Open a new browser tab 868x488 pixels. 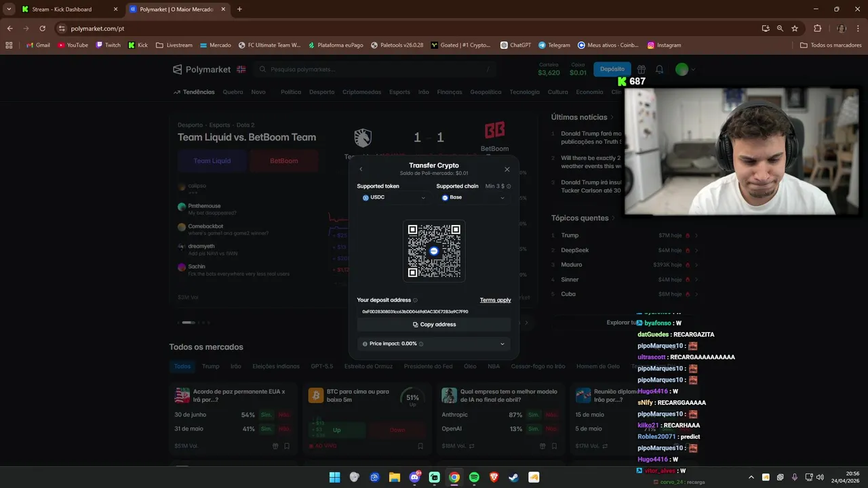point(239,9)
